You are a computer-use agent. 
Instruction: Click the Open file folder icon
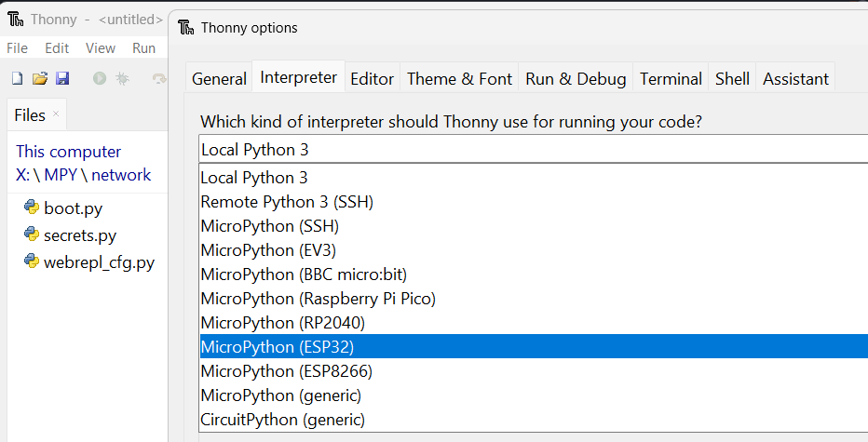40,79
